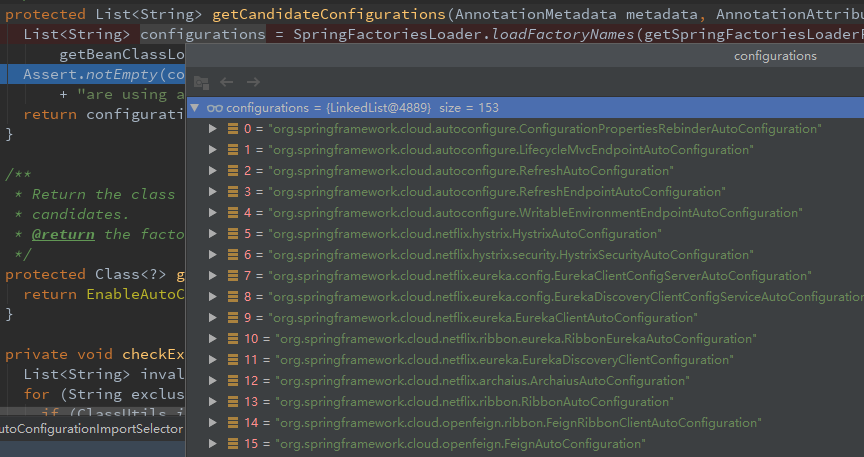Click the field icon of element 6
This screenshot has width=864, height=457.
point(233,254)
